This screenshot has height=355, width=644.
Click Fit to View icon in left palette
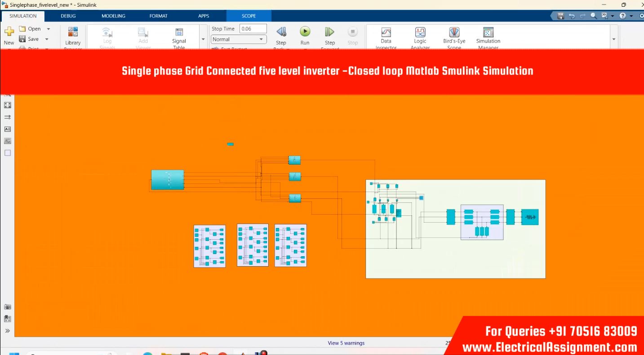coord(8,105)
